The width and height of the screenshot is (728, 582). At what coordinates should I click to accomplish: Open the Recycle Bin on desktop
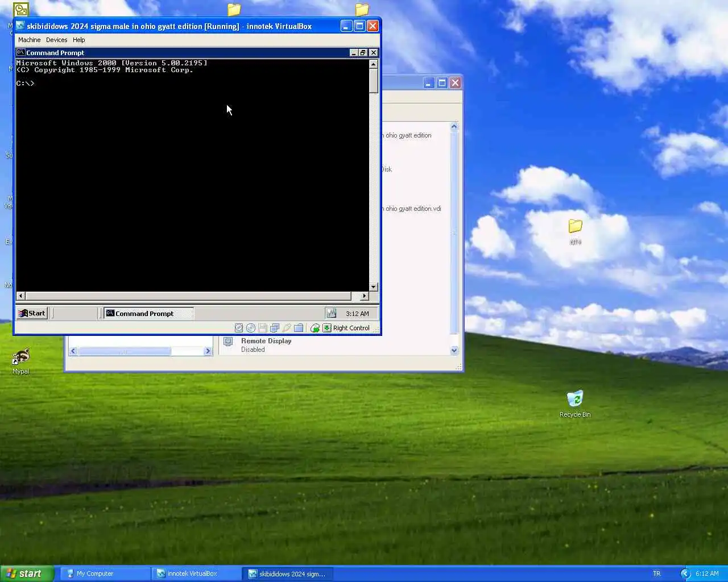pyautogui.click(x=575, y=404)
